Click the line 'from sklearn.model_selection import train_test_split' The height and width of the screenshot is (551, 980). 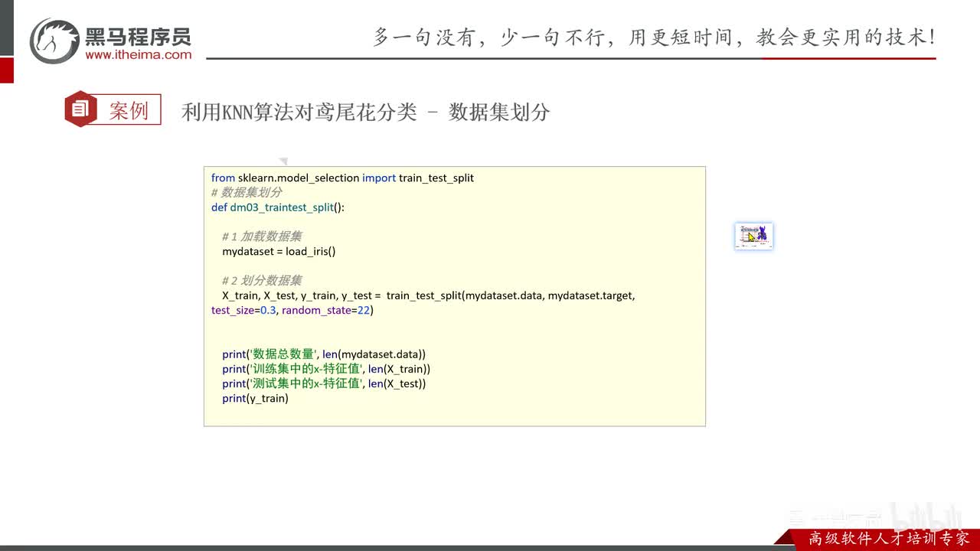coord(343,178)
